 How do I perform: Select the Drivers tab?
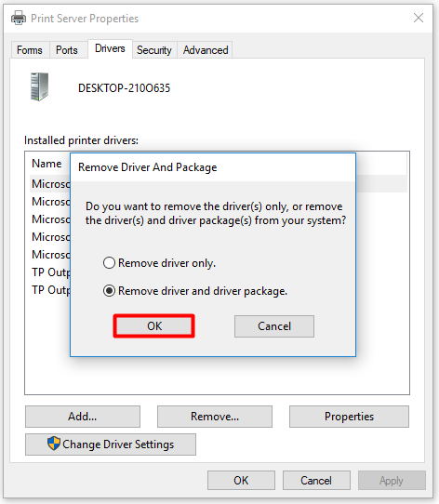point(110,48)
